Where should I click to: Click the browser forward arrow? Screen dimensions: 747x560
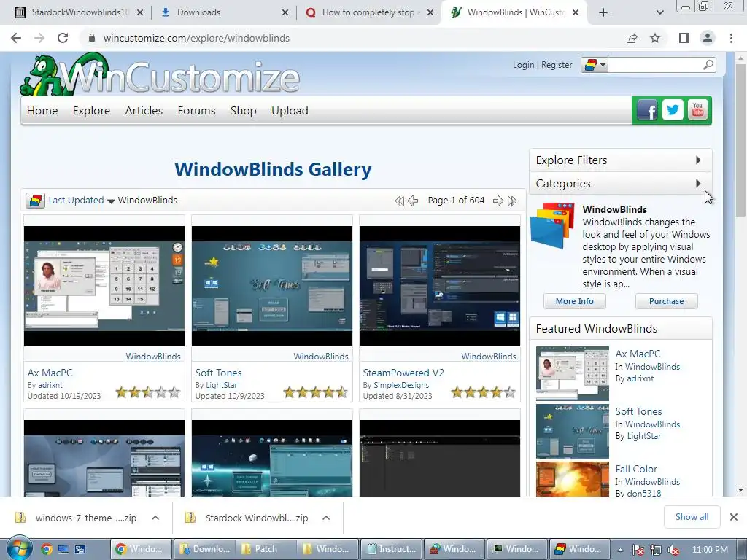39,38
